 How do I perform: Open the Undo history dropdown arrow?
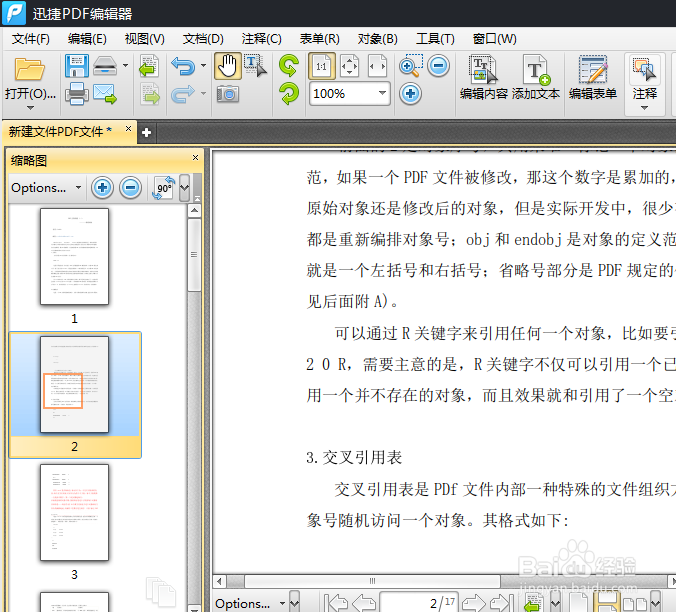coord(203,66)
